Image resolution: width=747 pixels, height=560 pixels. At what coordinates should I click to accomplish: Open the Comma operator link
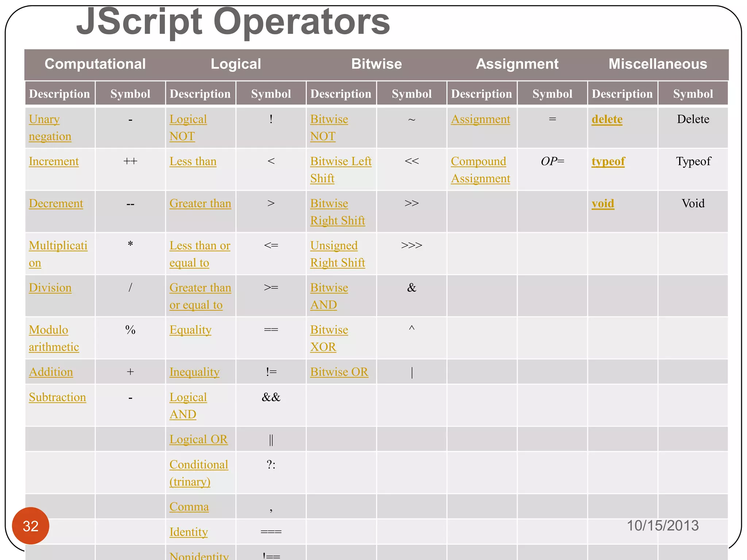(189, 507)
